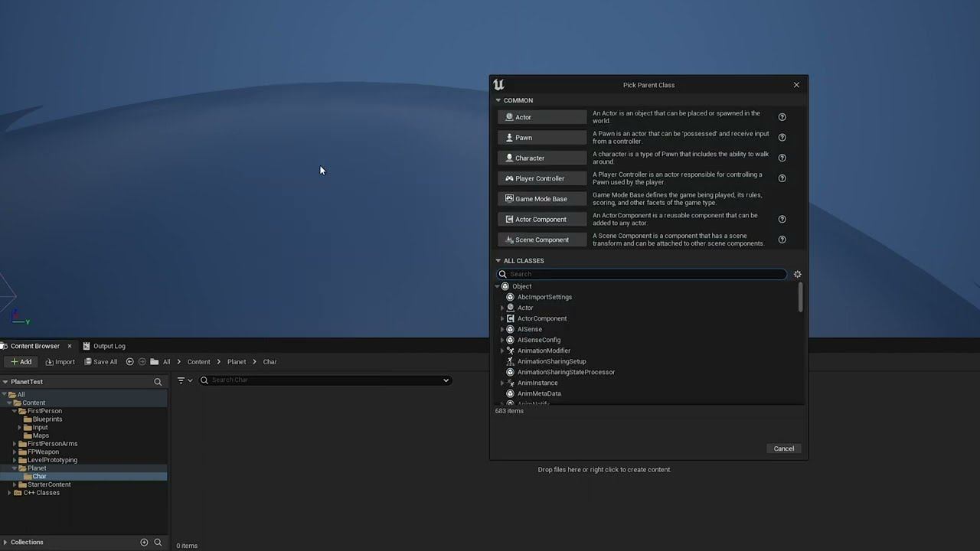This screenshot has height=551, width=980.
Task: Expand the AnimInstance class node
Action: coord(502,383)
